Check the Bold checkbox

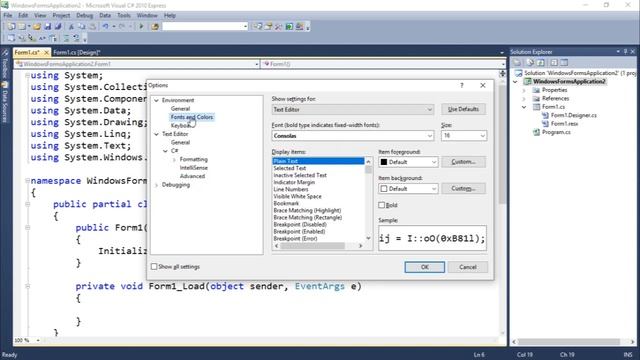(382, 205)
